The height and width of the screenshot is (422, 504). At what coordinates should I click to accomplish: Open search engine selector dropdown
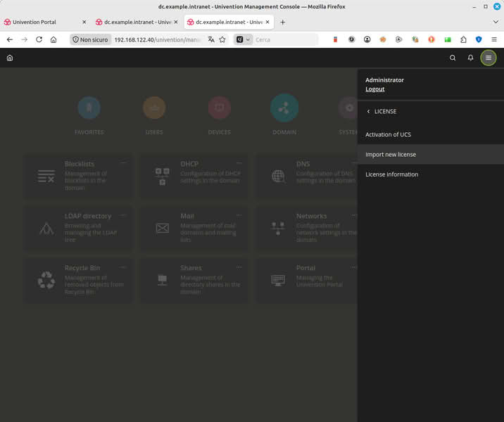click(244, 40)
